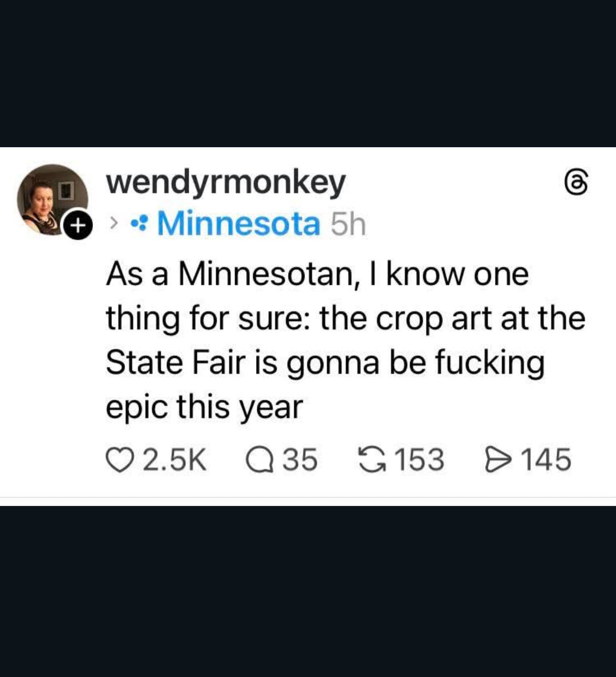
Task: Click the small chevron before Minnesota
Action: coord(115,224)
